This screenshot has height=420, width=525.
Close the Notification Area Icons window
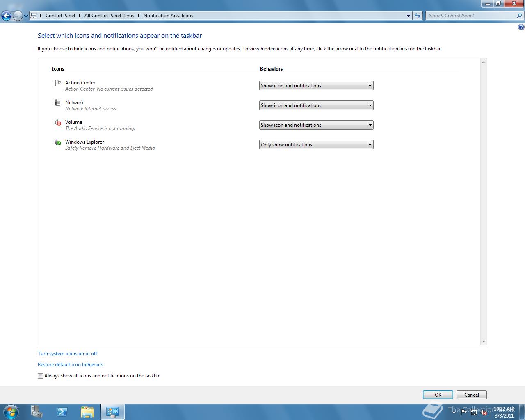[x=514, y=4]
